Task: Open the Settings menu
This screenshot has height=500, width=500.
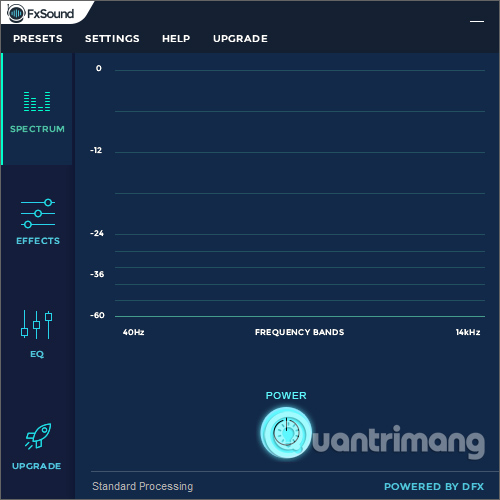Action: click(x=112, y=39)
